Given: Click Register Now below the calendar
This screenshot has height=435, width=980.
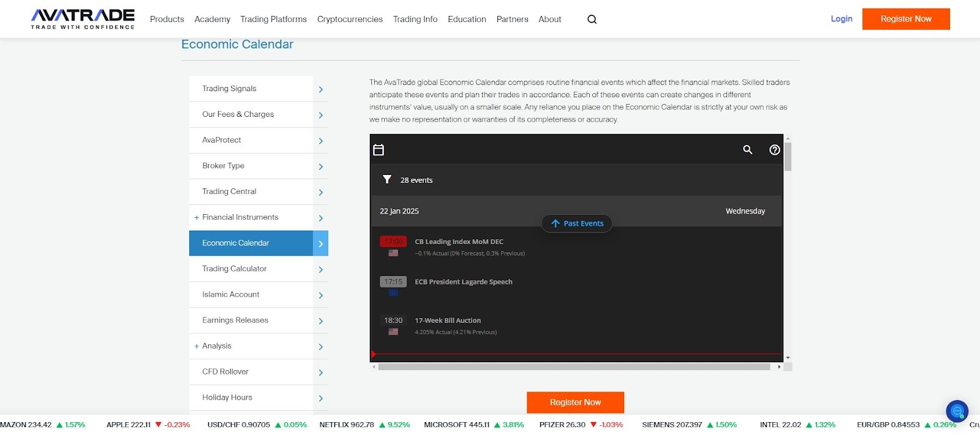Looking at the screenshot, I should click(x=575, y=402).
